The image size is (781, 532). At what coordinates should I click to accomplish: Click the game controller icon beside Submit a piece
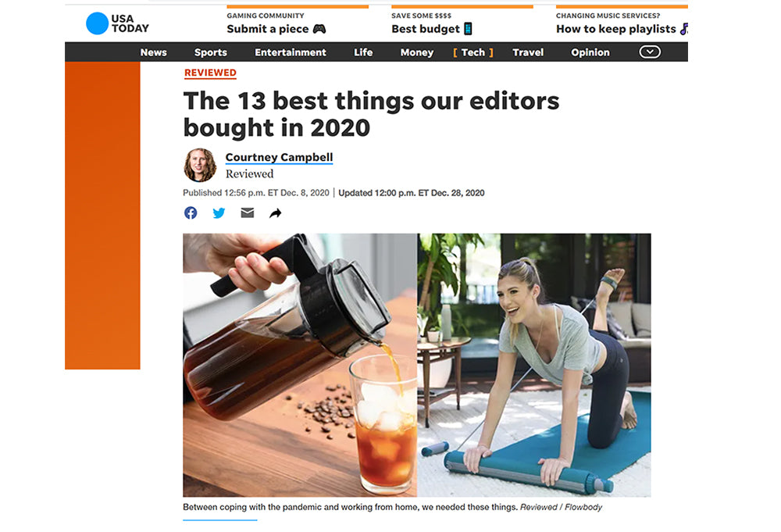(319, 29)
